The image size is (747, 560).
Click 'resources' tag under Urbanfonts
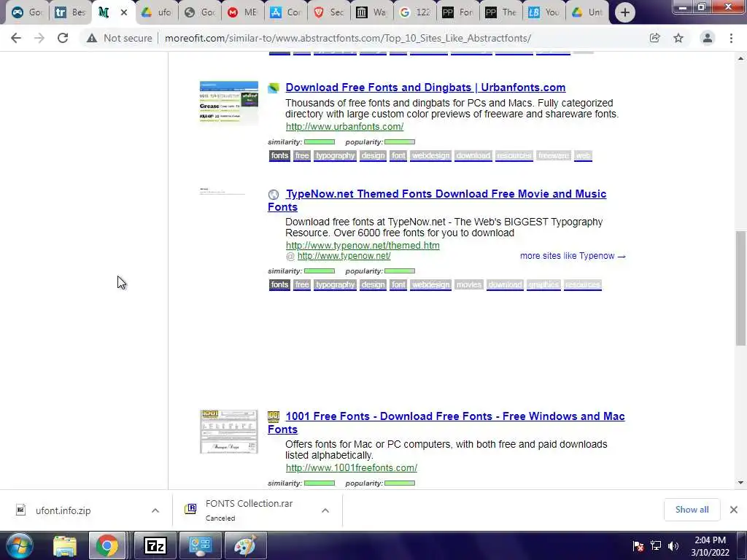514,156
